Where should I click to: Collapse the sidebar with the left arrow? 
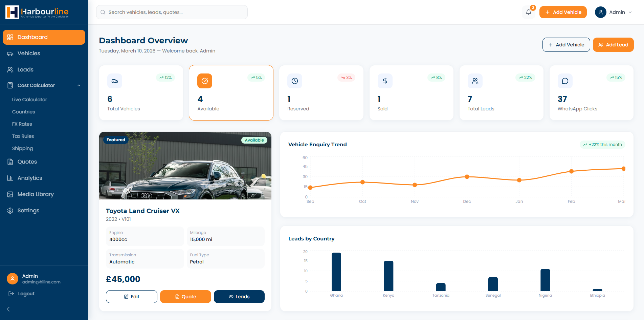8,309
